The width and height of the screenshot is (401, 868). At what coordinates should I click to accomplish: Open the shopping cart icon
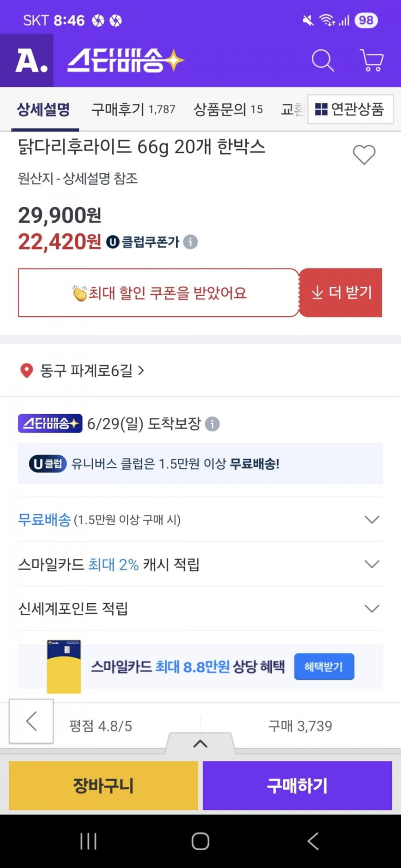(372, 61)
